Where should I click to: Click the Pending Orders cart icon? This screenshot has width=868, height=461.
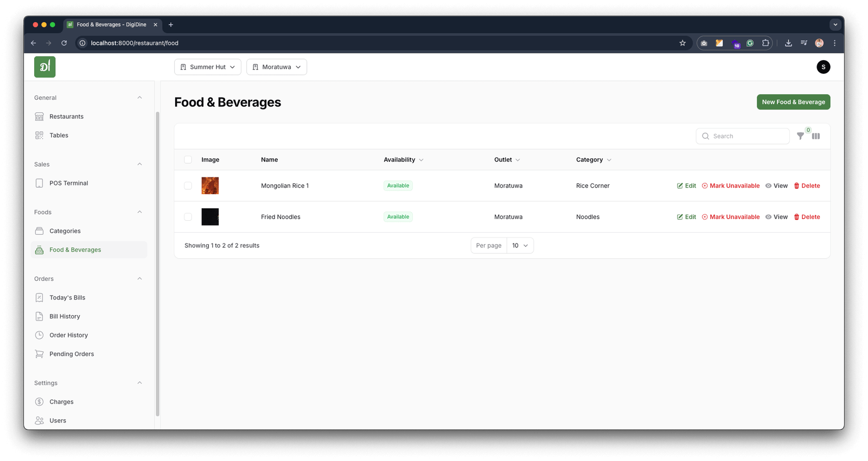pos(39,354)
